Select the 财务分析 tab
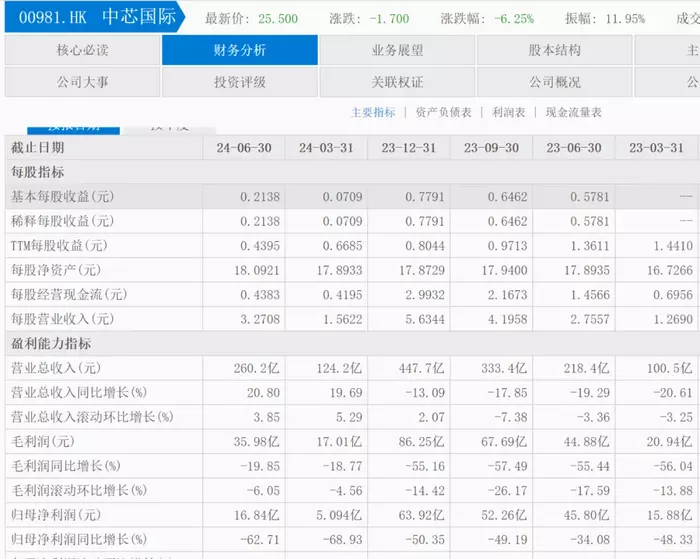The height and width of the screenshot is (559, 700). pyautogui.click(x=240, y=50)
